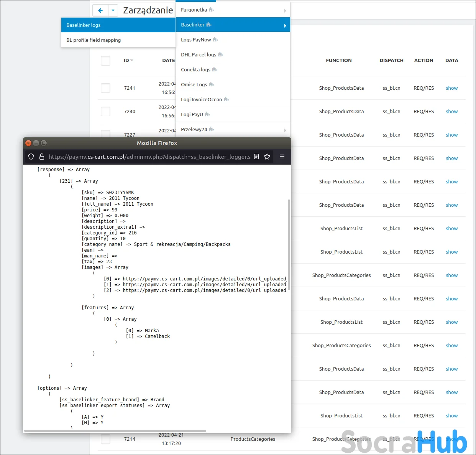Sort table by ID column header
Viewport: 476px width, 455px height.
[128, 61]
